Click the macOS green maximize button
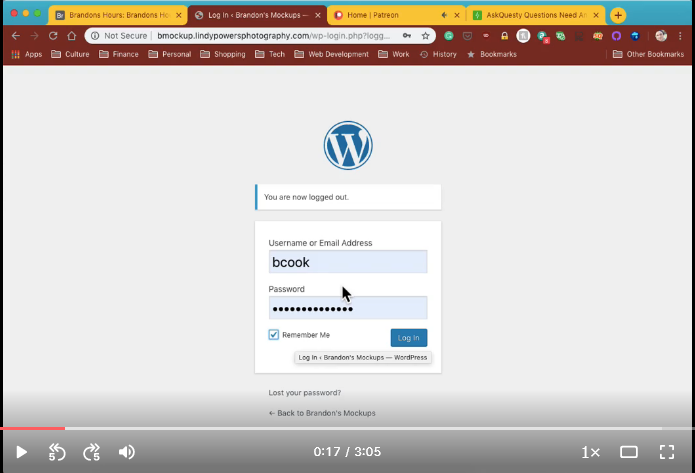695x473 pixels. [37, 13]
